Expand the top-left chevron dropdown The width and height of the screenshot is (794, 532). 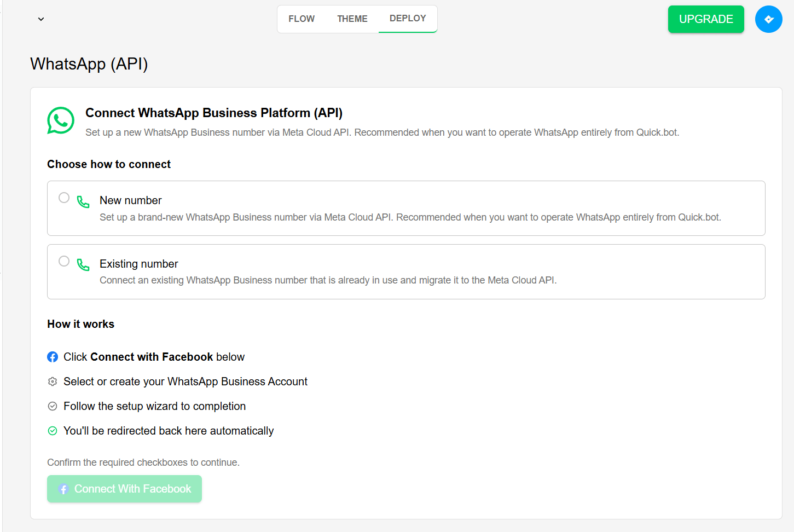point(41,19)
